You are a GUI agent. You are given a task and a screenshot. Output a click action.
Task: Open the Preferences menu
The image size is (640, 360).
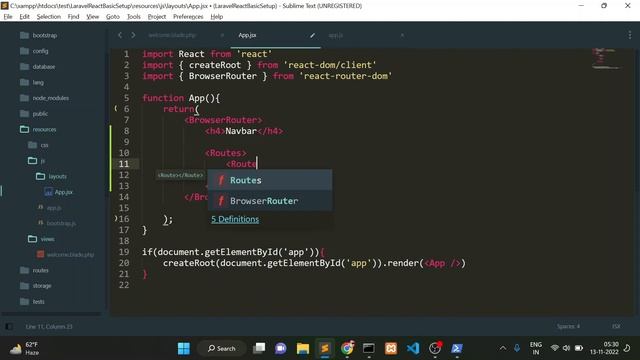(188, 17)
